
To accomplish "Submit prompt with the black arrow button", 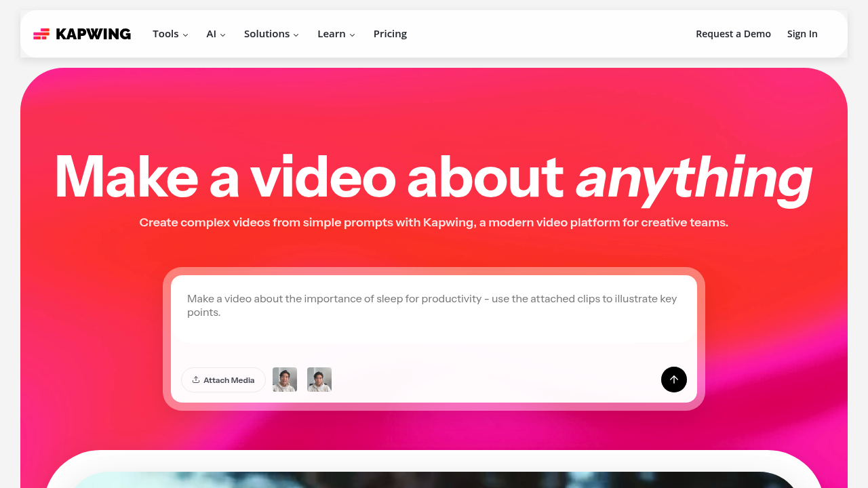I will pyautogui.click(x=673, y=380).
